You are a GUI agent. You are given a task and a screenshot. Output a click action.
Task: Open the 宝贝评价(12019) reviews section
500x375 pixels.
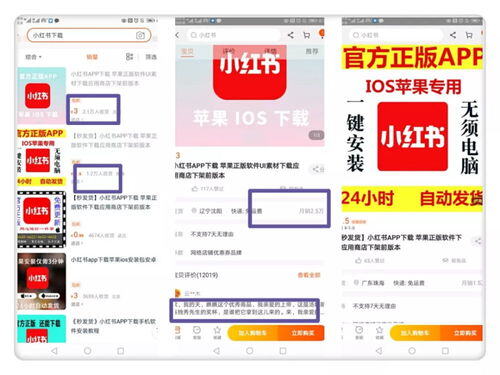(197, 275)
